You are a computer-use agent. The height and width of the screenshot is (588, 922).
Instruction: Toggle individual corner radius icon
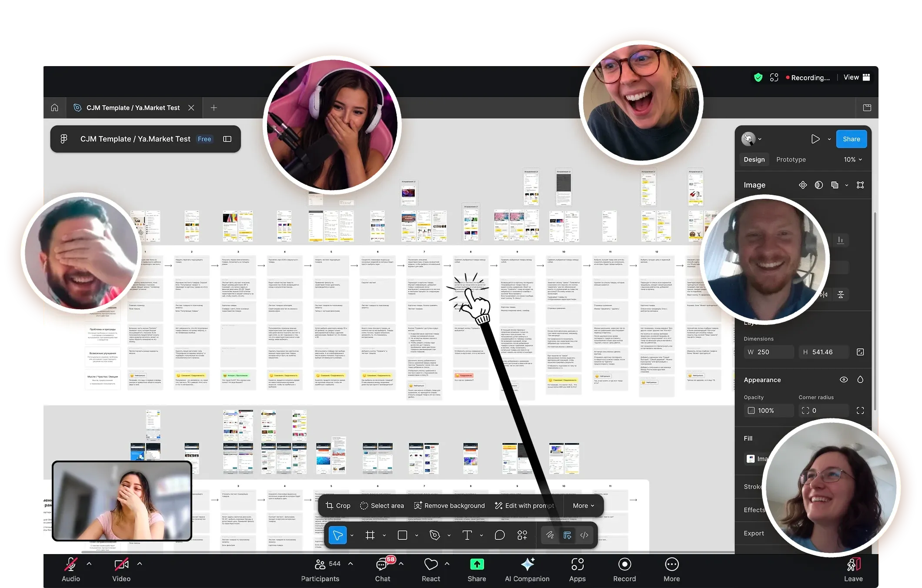tap(860, 410)
